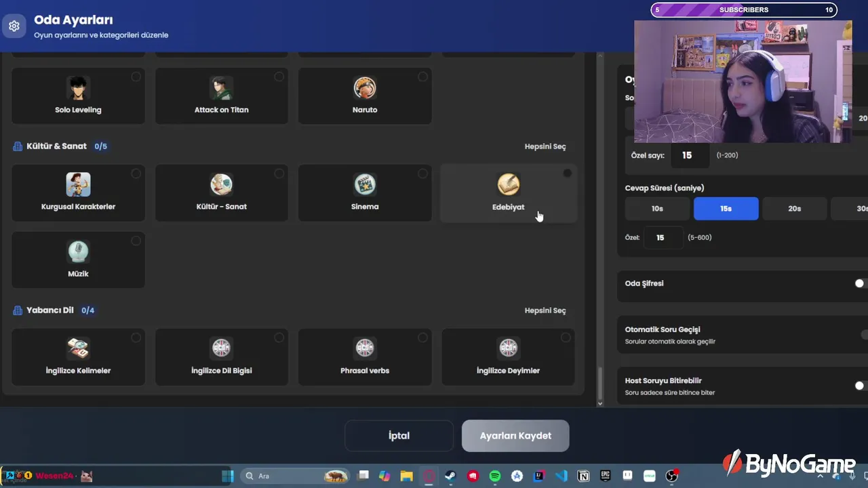Select the İngilizce Deyimler icon
This screenshot has width=868, height=488.
(508, 348)
